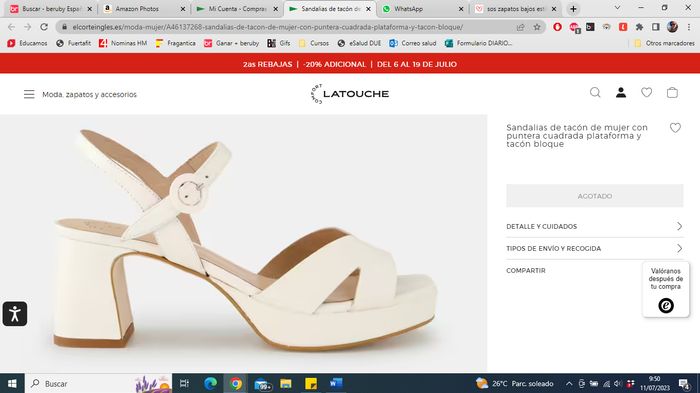
Task: Open a new browser tab
Action: [x=573, y=8]
